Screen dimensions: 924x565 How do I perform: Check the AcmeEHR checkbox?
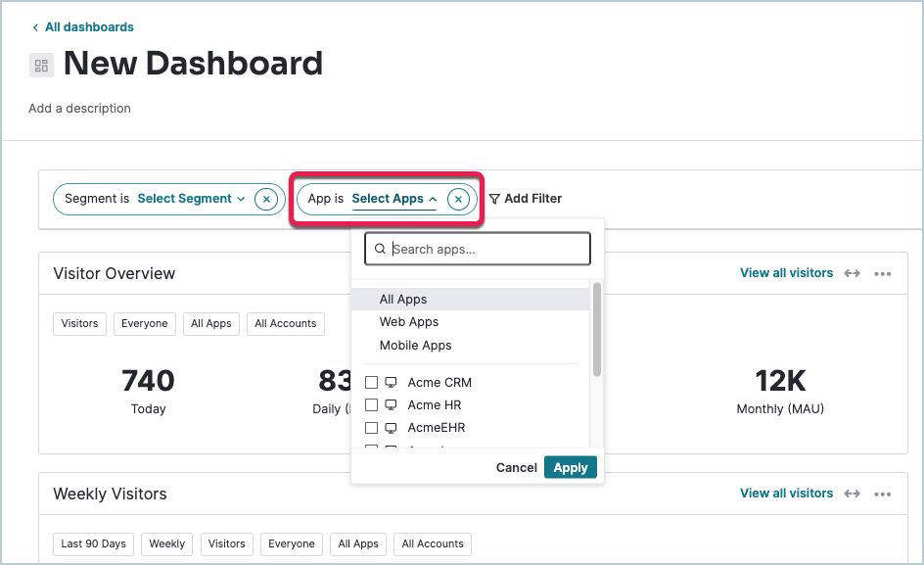371,428
